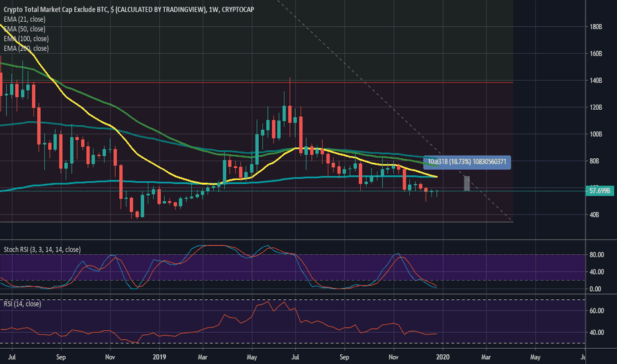This screenshot has height=364, width=617.
Task: Click the Stoch RSI 80.00 scale value
Action: click(x=596, y=255)
